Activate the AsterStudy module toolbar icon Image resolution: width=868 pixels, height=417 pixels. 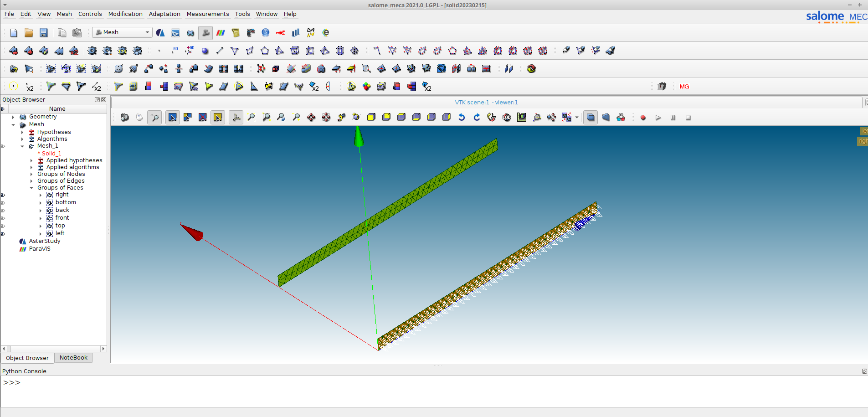tap(160, 33)
